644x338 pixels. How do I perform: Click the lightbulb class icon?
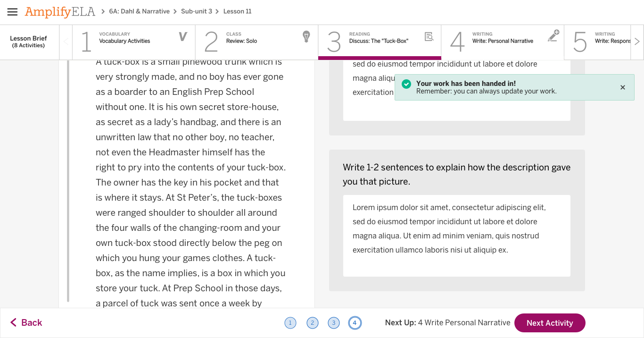tap(306, 36)
